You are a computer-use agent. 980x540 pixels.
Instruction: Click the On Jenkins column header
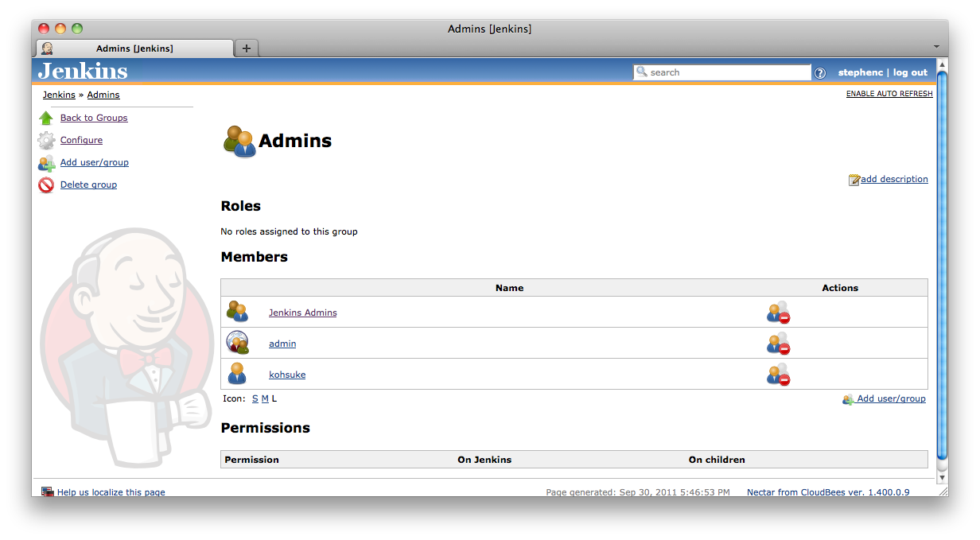pyautogui.click(x=484, y=460)
